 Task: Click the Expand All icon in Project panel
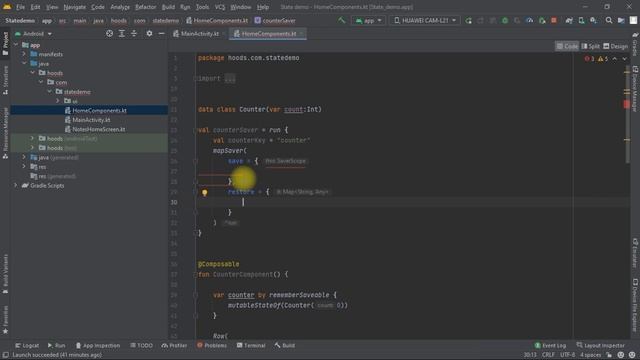pos(122,33)
